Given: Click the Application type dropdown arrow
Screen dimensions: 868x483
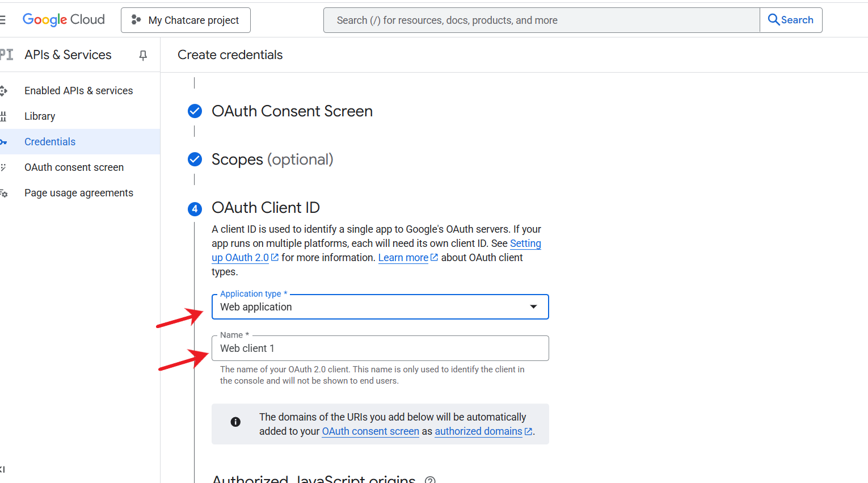Looking at the screenshot, I should point(533,306).
